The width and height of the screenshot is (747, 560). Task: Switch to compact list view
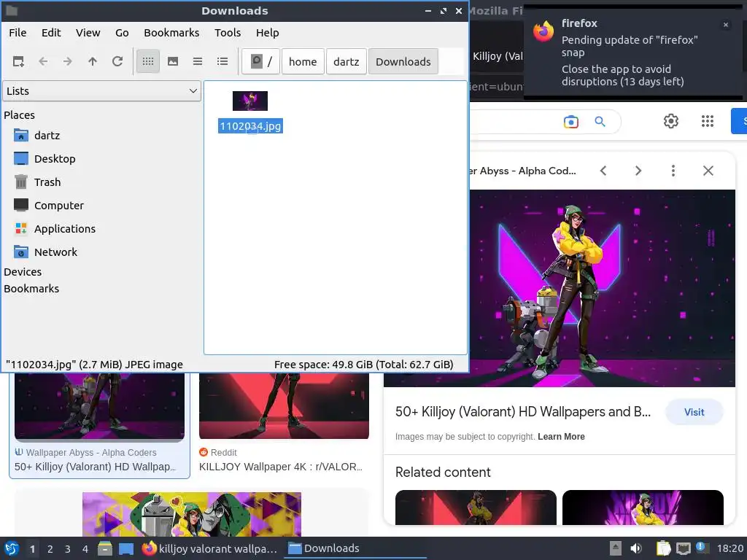coord(198,61)
